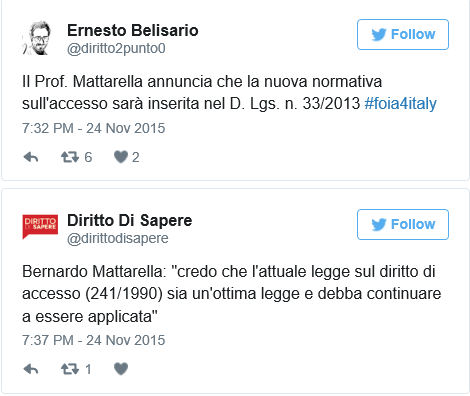Open timestamp 7:32 PM - 24 Nov 2015
The width and height of the screenshot is (470, 396).
click(x=94, y=128)
